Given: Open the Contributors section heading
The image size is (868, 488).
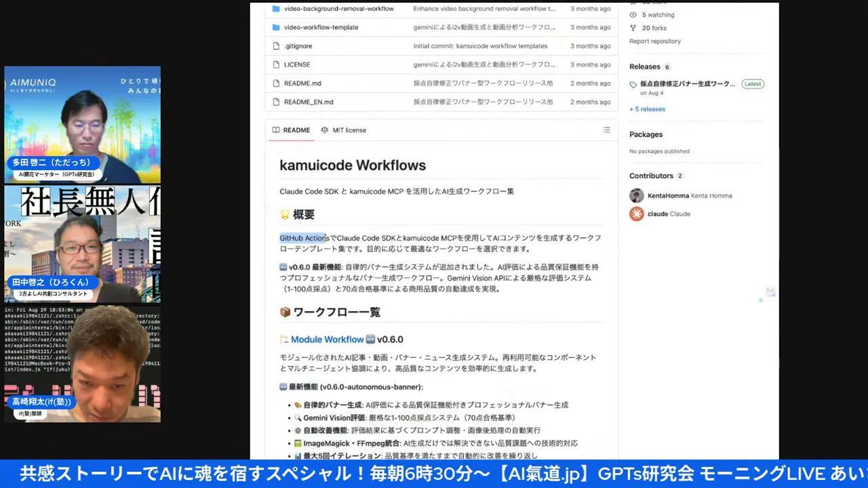Looking at the screenshot, I should [651, 176].
